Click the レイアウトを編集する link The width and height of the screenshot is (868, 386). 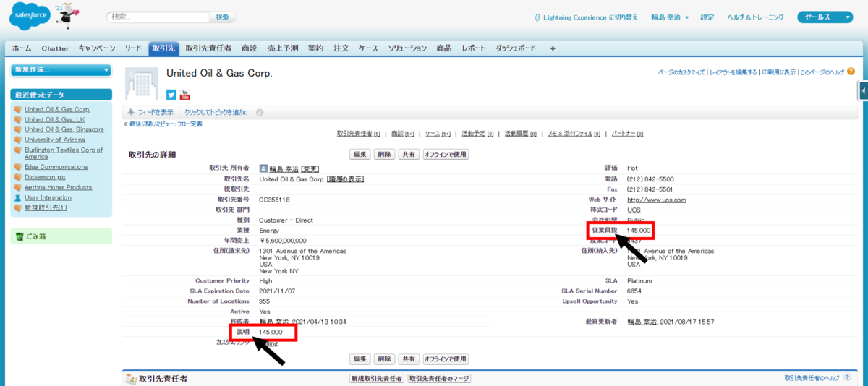tap(733, 72)
